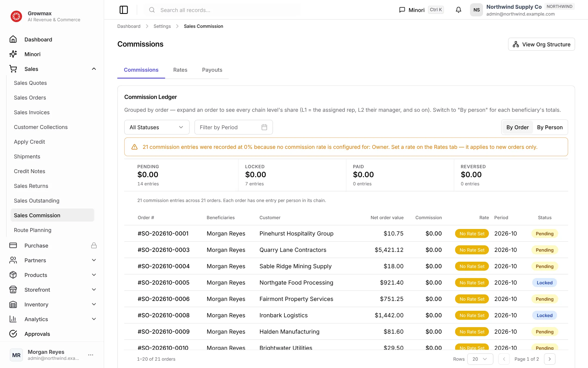Open the Rows per page dropdown
The height and width of the screenshot is (368, 588).
point(480,359)
